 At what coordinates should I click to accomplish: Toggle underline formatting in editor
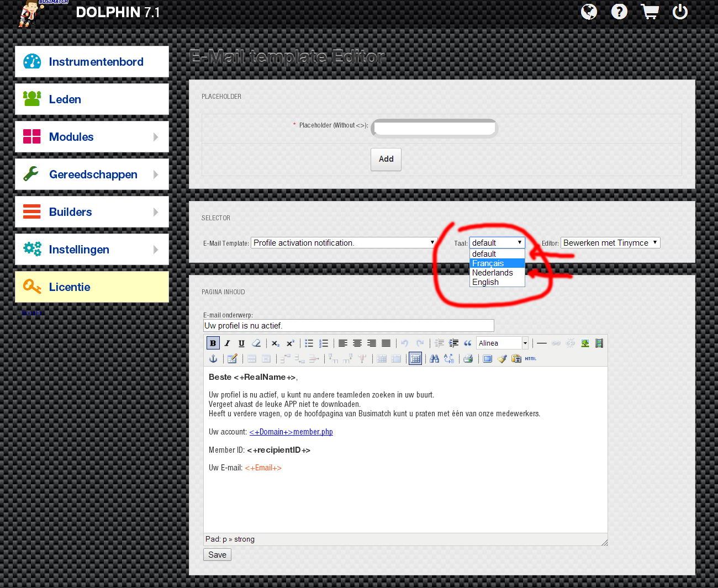[x=241, y=343]
